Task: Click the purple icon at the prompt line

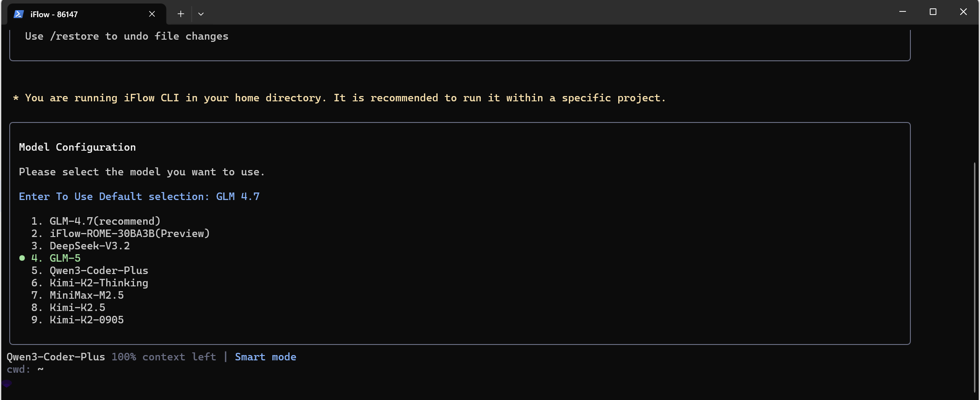Action: (x=7, y=383)
